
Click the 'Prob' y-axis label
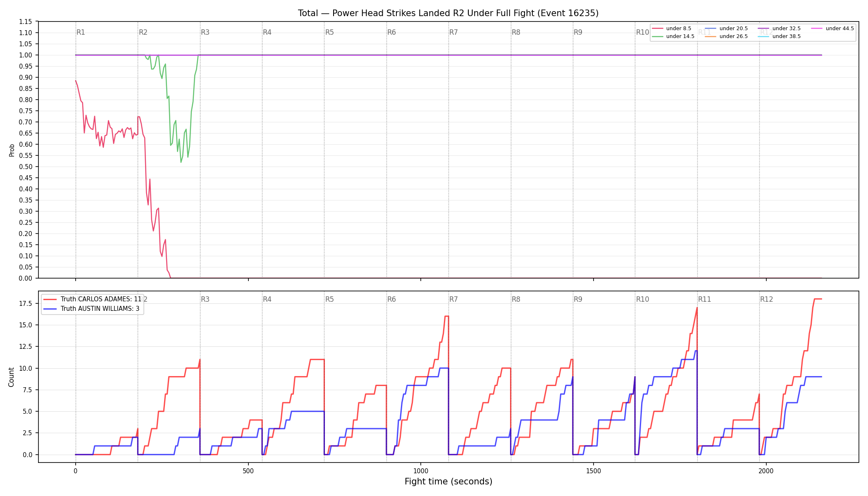[12, 150]
